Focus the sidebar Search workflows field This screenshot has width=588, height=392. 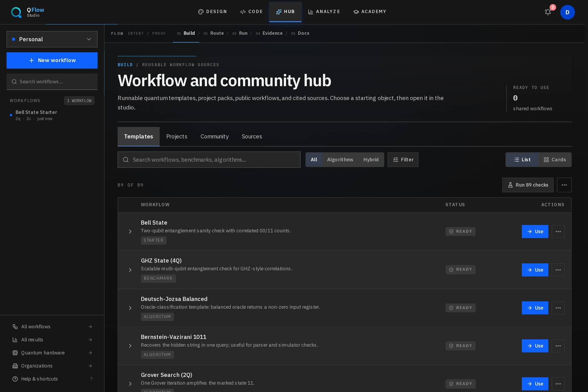point(52,82)
